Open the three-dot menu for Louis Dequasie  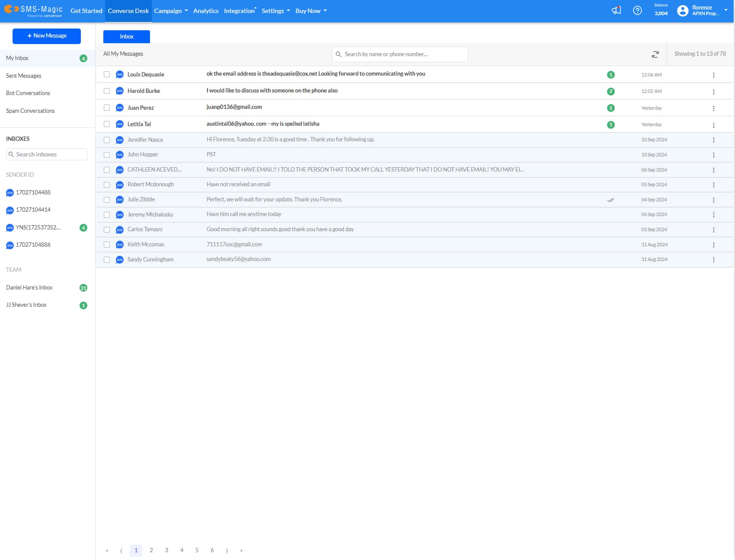click(713, 75)
